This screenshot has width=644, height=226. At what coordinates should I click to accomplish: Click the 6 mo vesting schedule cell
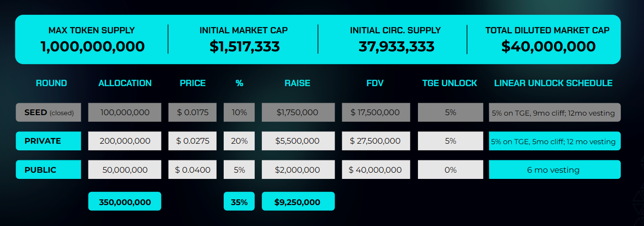[x=555, y=170]
